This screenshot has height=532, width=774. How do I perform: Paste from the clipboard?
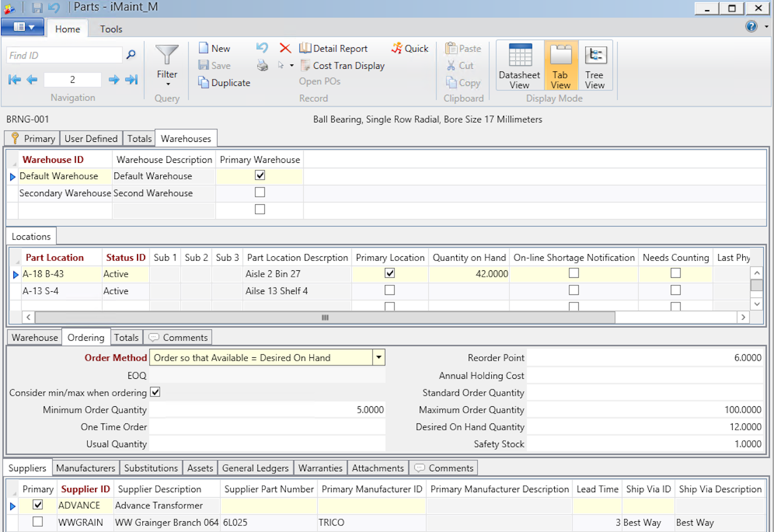click(463, 48)
